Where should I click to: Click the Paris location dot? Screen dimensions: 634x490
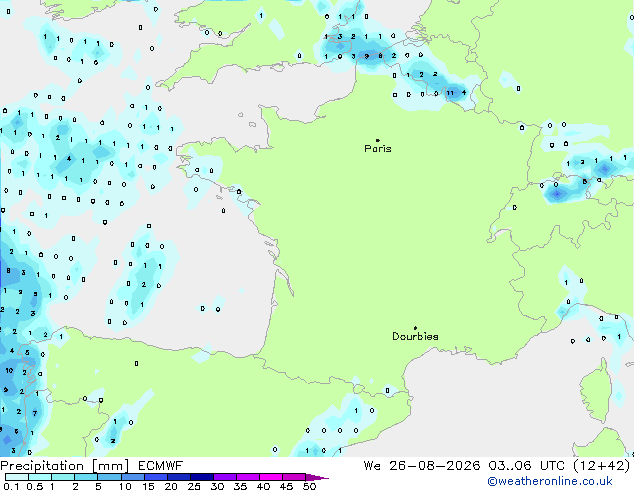pyautogui.click(x=378, y=140)
